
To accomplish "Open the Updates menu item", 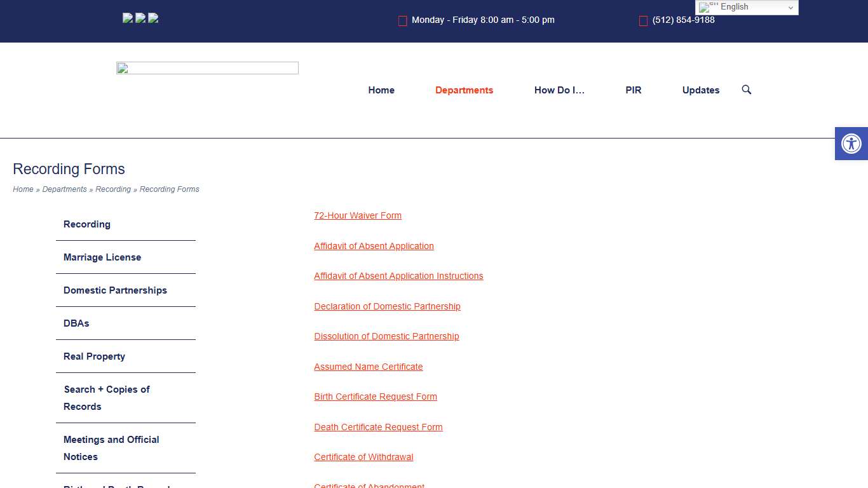I will click(x=701, y=90).
